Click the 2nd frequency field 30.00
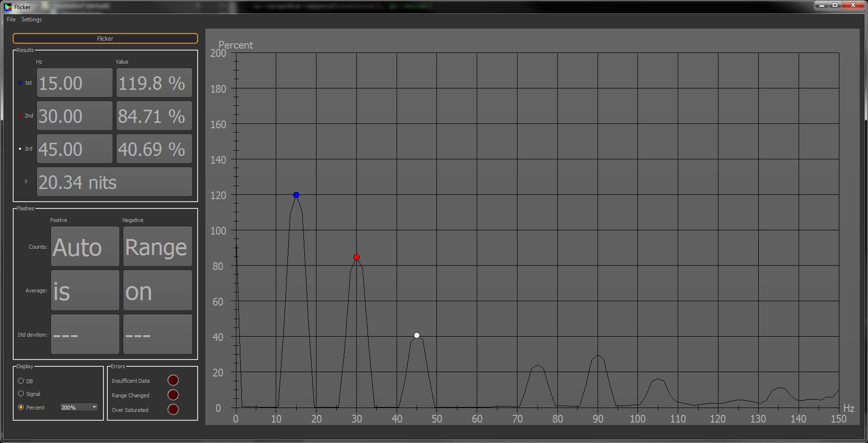Screen dimensions: 868x443 click(75, 116)
